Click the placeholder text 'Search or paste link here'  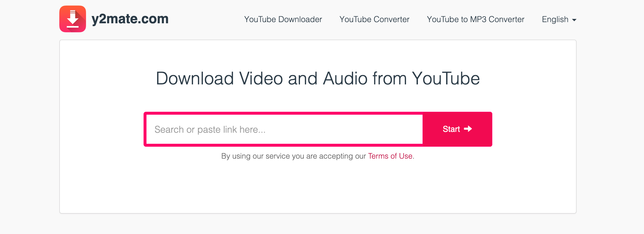[x=210, y=130]
